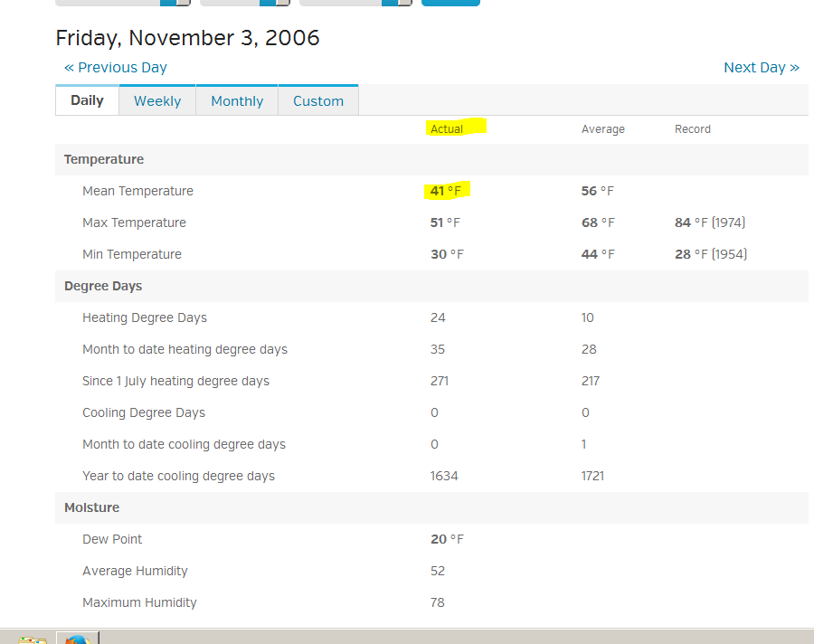The width and height of the screenshot is (814, 644).
Task: Click the Moisture section heading
Action: pos(91,507)
